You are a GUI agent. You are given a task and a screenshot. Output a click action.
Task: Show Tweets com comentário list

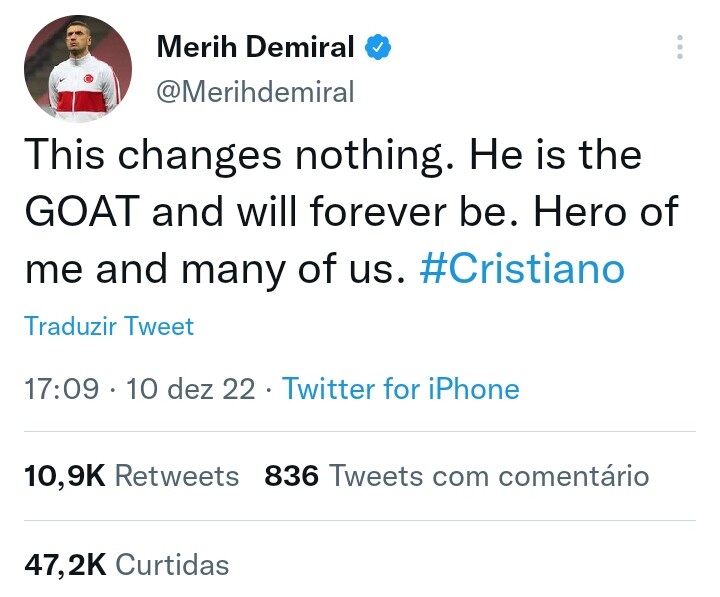tap(488, 476)
